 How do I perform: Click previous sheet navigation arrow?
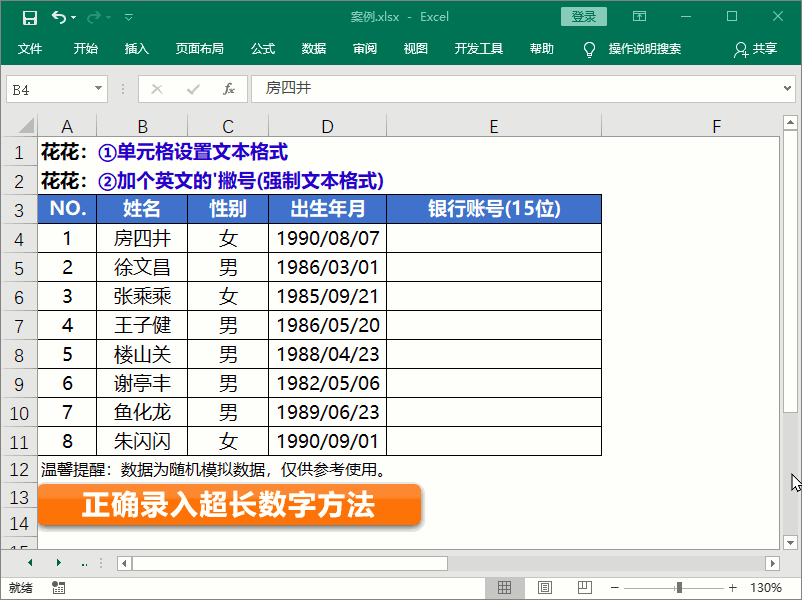click(x=30, y=563)
